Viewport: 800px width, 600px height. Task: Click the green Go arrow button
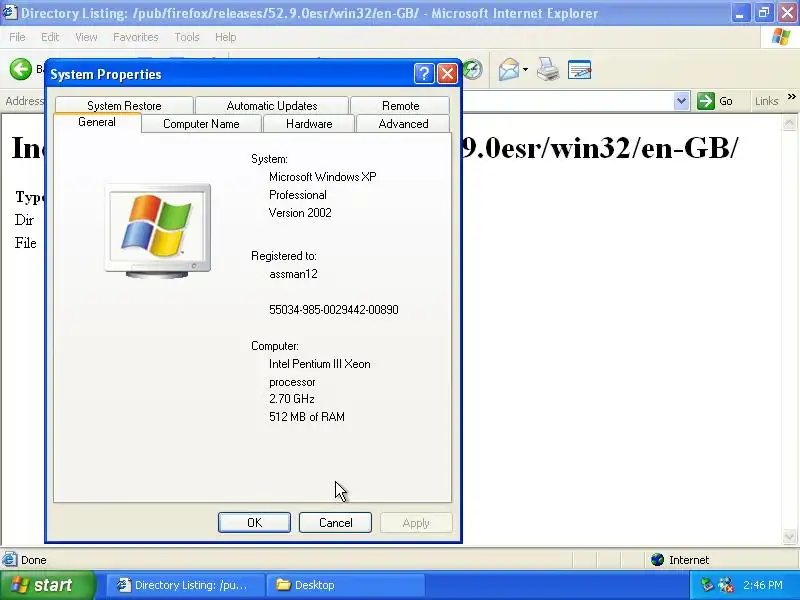tap(706, 101)
